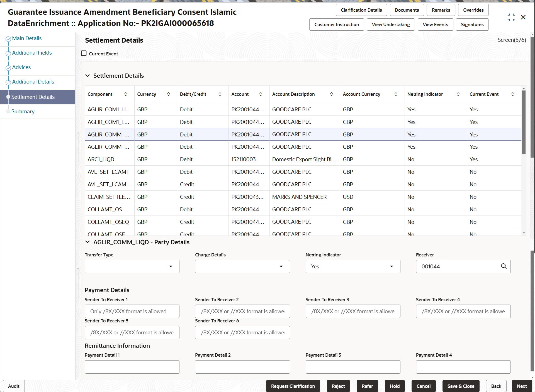Sort by Current Event column icon

pos(513,94)
